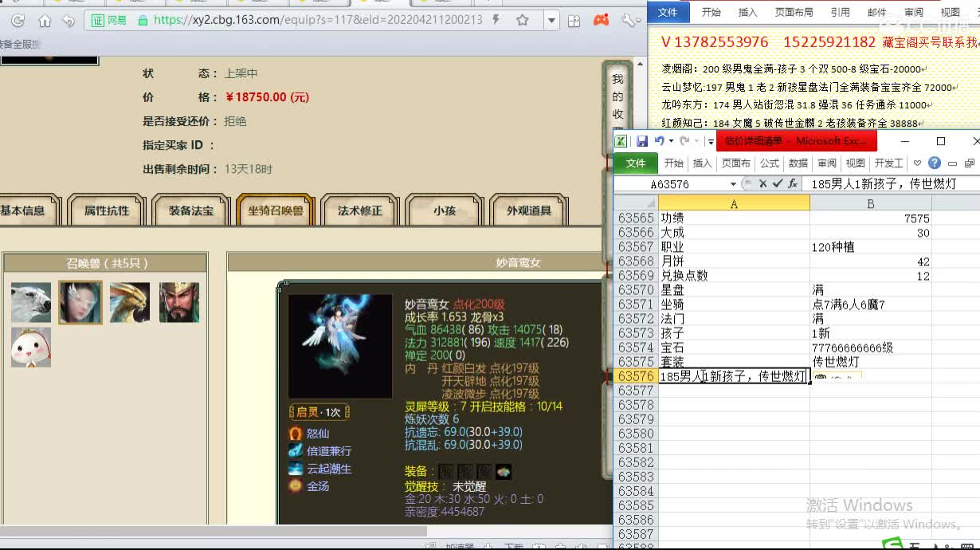The height and width of the screenshot is (550, 980).
Task: Open Excel help question mark
Action: tap(935, 163)
